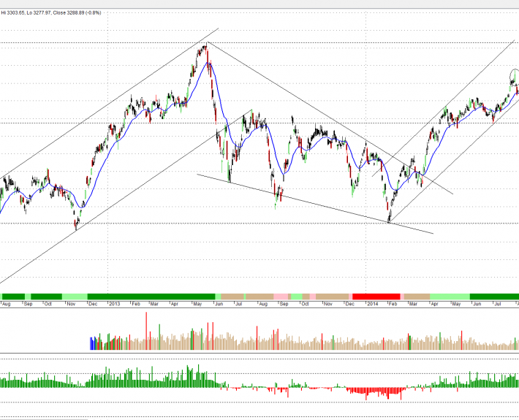This screenshot has width=519, height=420.
Task: Click the Hi/Lo/Close price readout text
Action: click(x=51, y=12)
